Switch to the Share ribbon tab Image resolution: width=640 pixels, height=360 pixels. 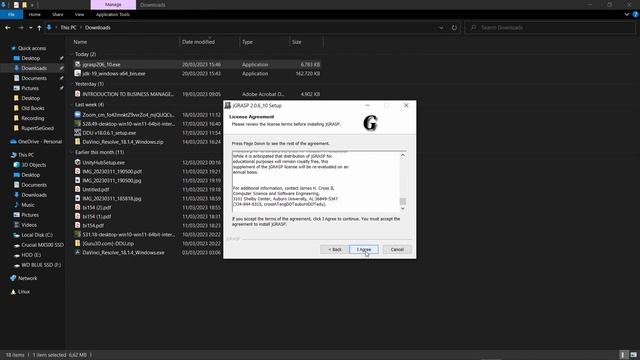[x=58, y=14]
